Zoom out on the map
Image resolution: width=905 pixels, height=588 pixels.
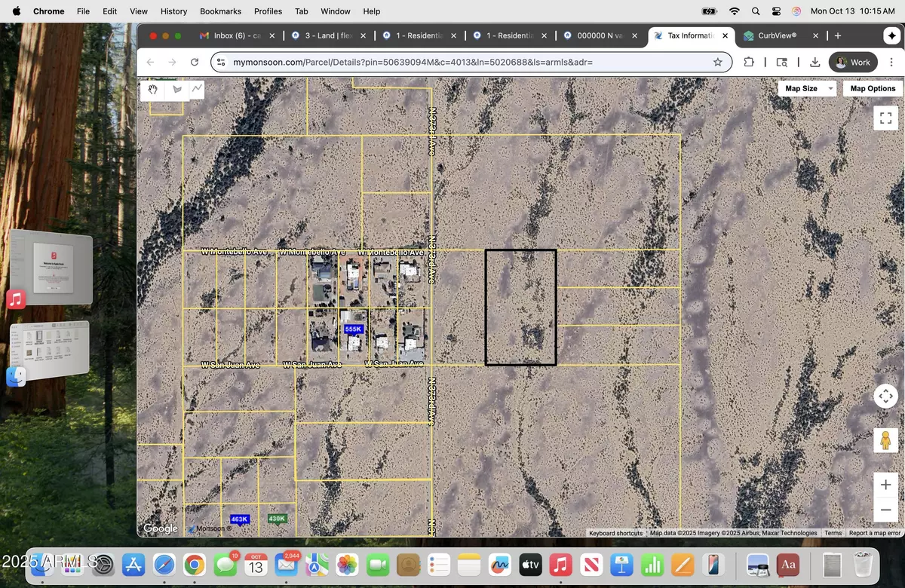[x=885, y=510]
